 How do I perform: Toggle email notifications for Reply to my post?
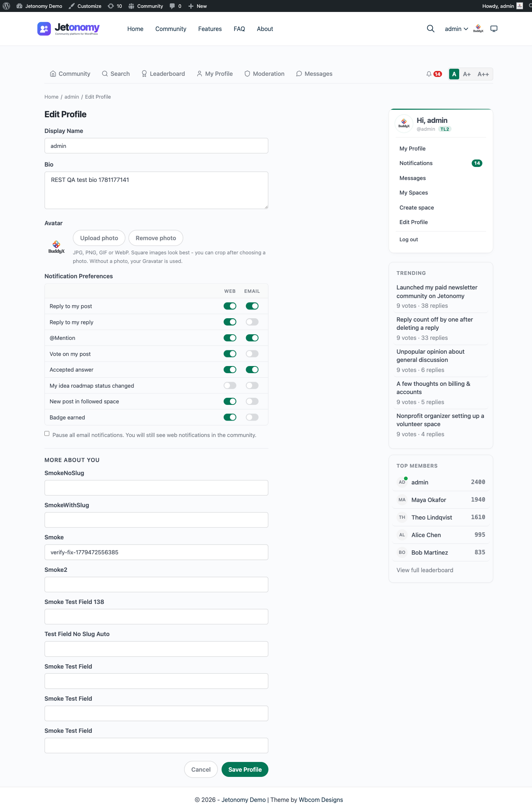coord(252,306)
